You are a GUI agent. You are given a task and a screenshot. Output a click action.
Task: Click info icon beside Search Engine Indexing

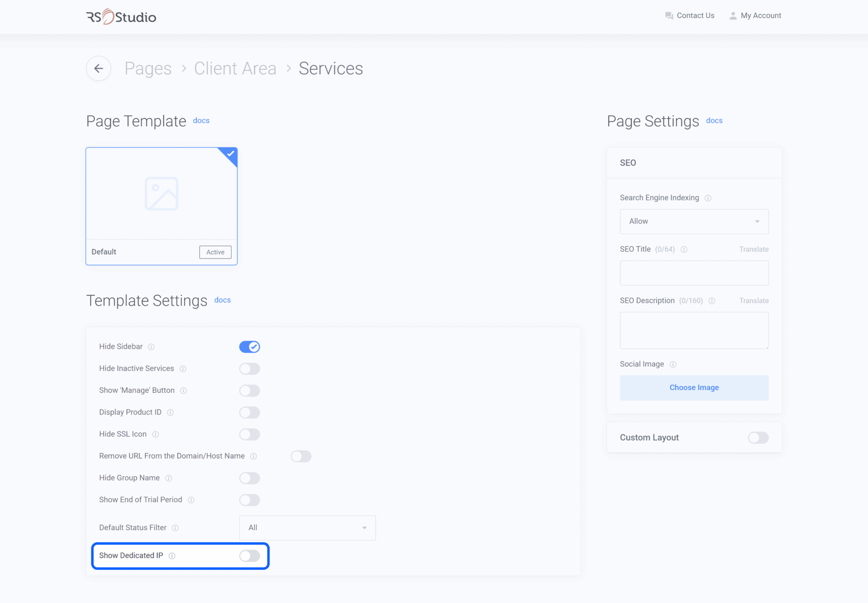(x=708, y=198)
